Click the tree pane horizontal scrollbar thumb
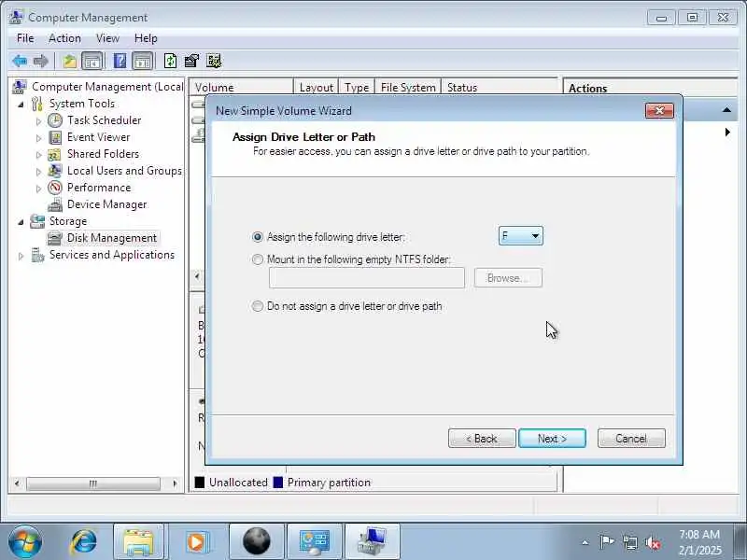747x560 pixels. [93, 483]
